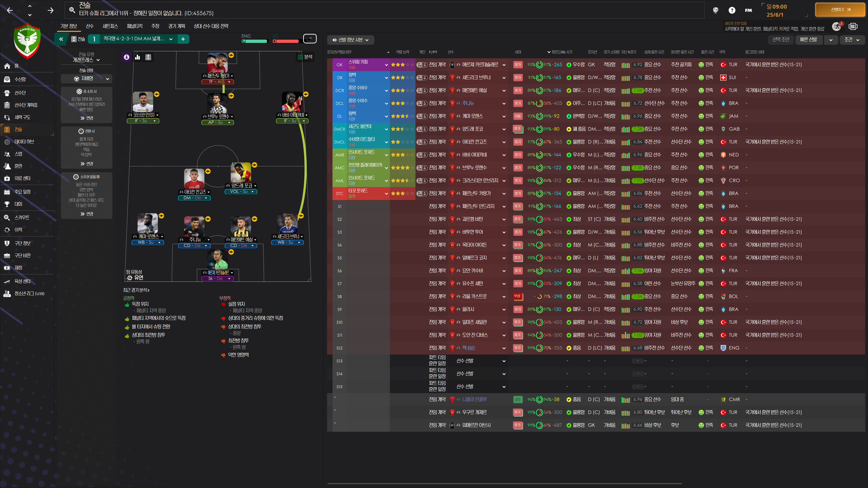Screen dimensions: 868x488
Task: Toggle the swap button beside intensity bar
Action: 310,39
